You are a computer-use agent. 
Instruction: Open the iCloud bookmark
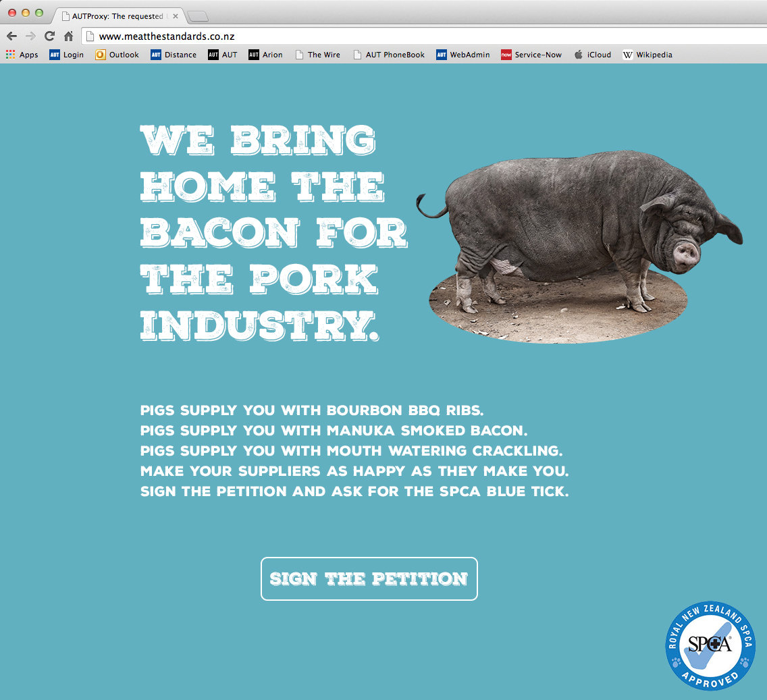[x=592, y=55]
